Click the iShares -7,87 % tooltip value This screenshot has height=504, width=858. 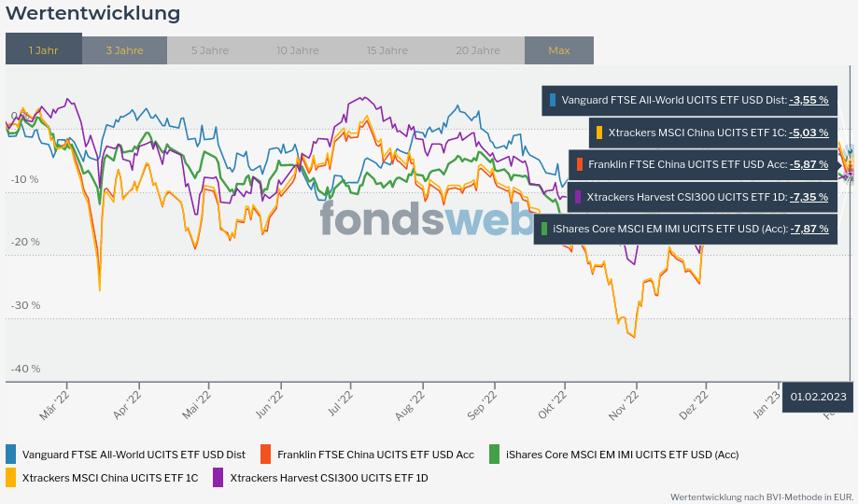(x=809, y=229)
